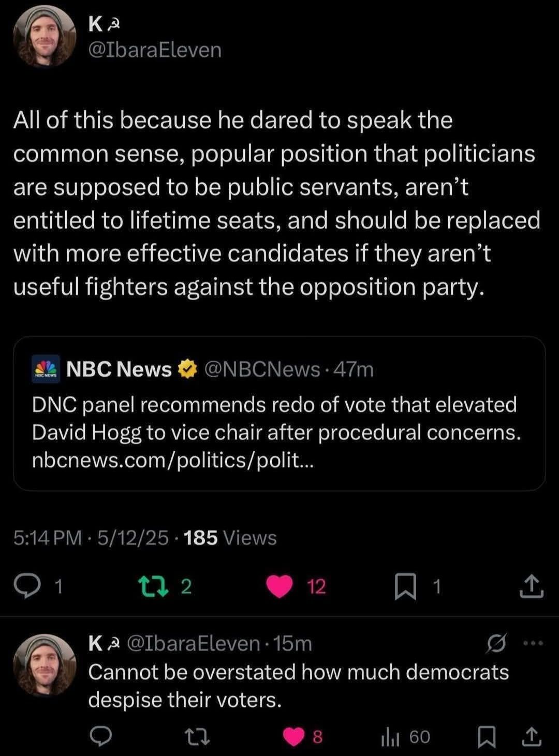Open the Grok icon on the reply

496,643
